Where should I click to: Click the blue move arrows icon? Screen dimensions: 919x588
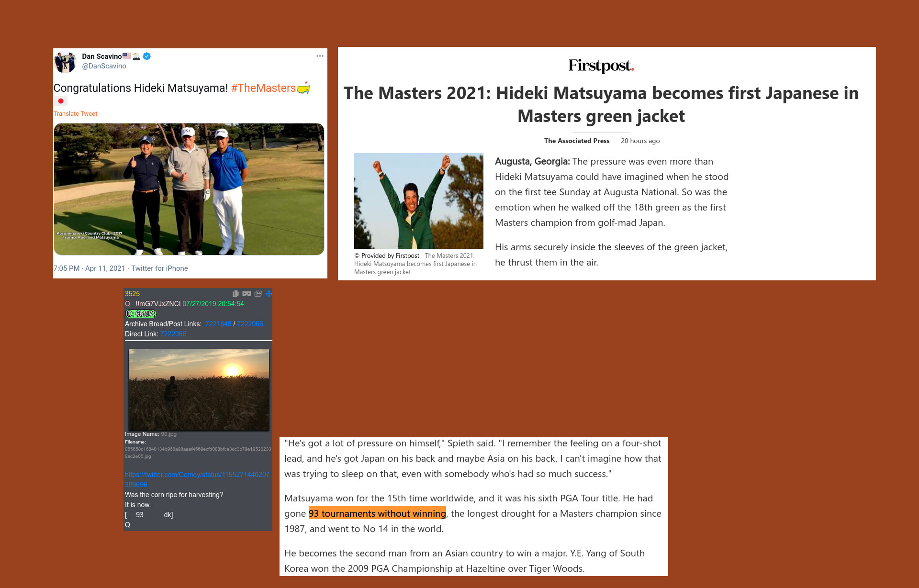[x=269, y=294]
